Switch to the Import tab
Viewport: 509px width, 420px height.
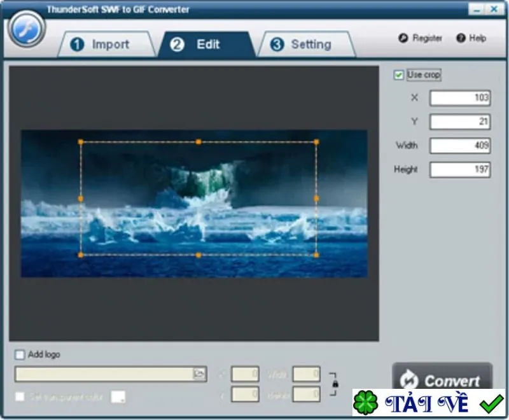(107, 45)
